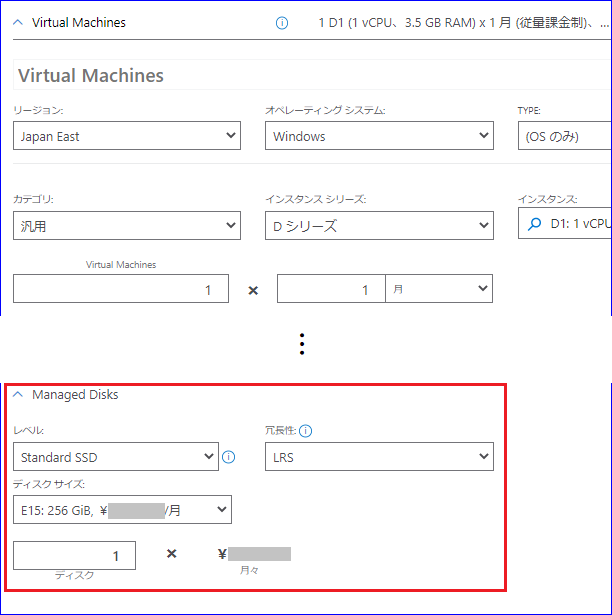Open the カテゴリ dropdown showing 汎用

coord(127,226)
